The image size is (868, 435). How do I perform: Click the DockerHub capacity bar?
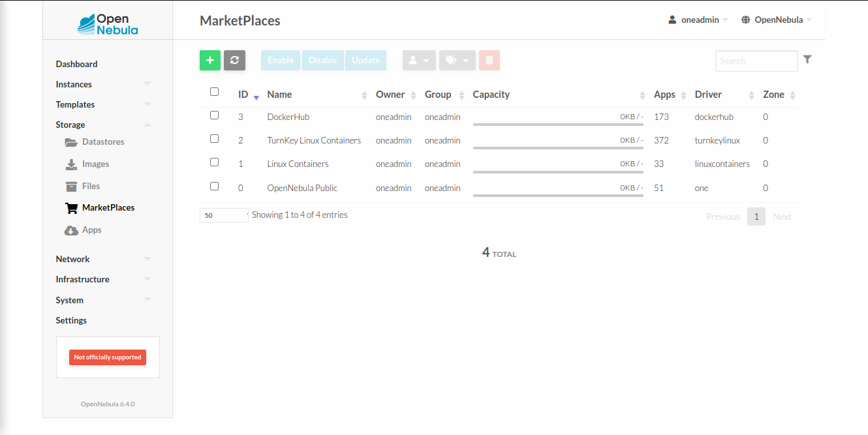pyautogui.click(x=558, y=124)
